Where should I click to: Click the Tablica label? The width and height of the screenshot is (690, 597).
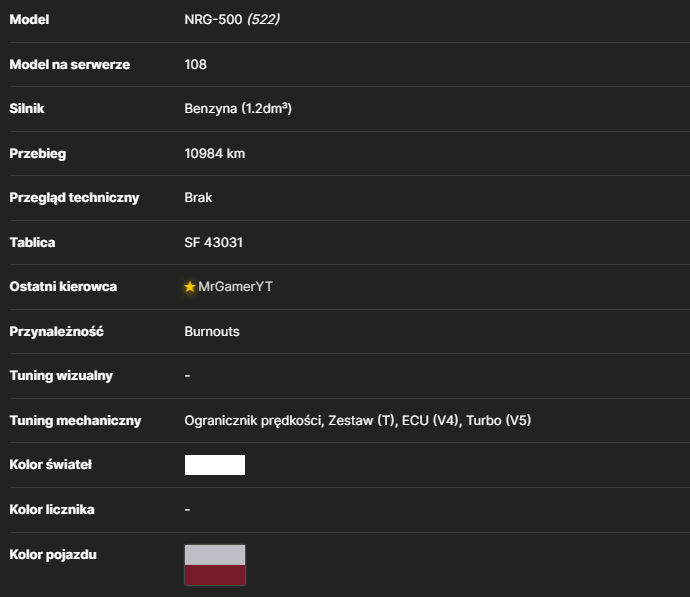coord(33,242)
